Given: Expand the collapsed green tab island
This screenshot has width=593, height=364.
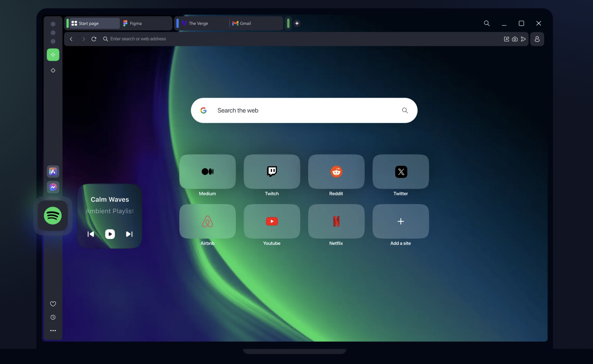Looking at the screenshot, I should pos(288,23).
